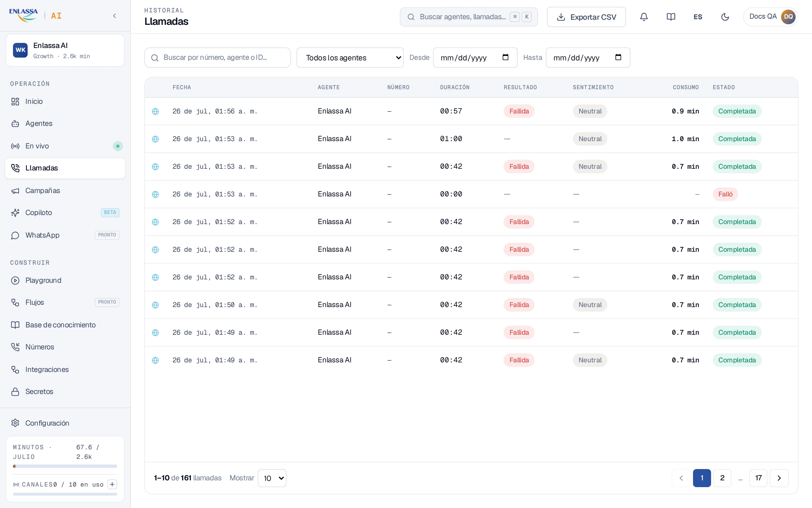Click the Falló status badge
Screen dimensions: 812x508
coord(725,194)
